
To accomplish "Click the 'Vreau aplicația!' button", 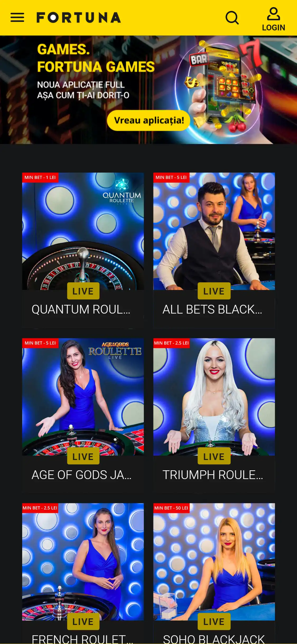I will (149, 120).
